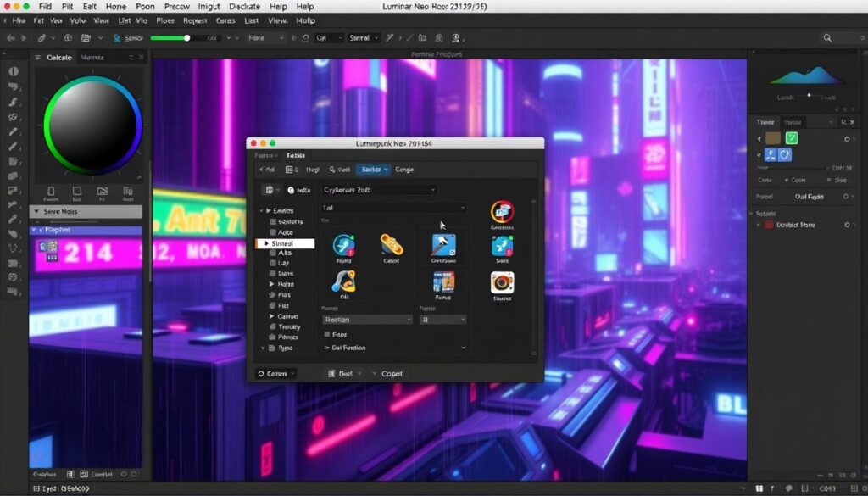The width and height of the screenshot is (868, 496).
Task: Click the highlighted Sarker button in the dialog toolbar
Action: (374, 170)
